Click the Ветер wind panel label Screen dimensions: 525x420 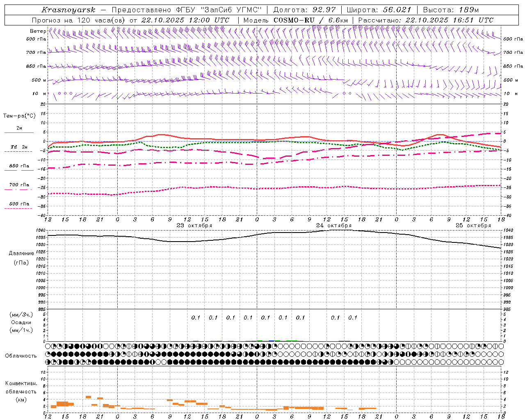coord(38,31)
